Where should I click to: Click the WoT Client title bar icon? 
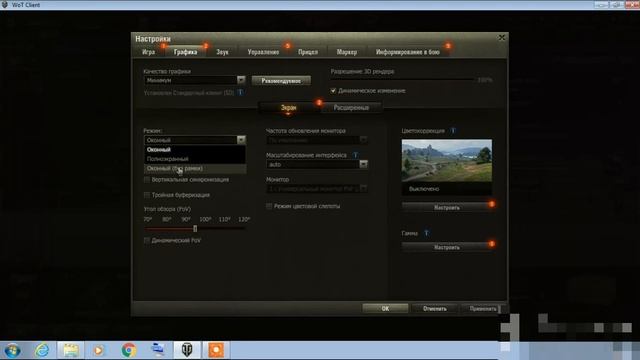[5, 5]
